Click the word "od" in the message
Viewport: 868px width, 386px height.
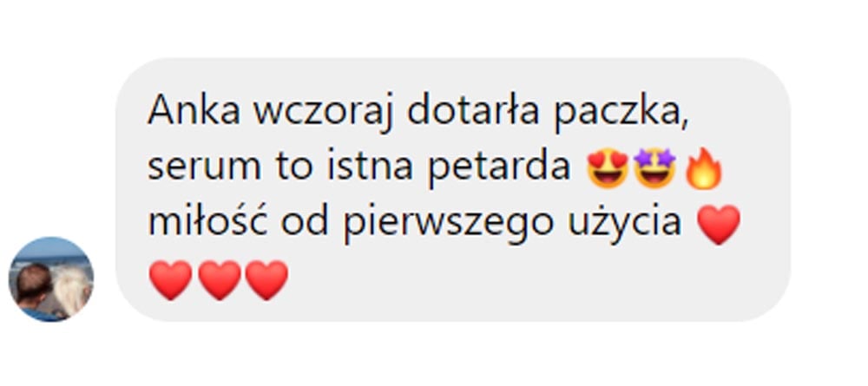tap(305, 222)
